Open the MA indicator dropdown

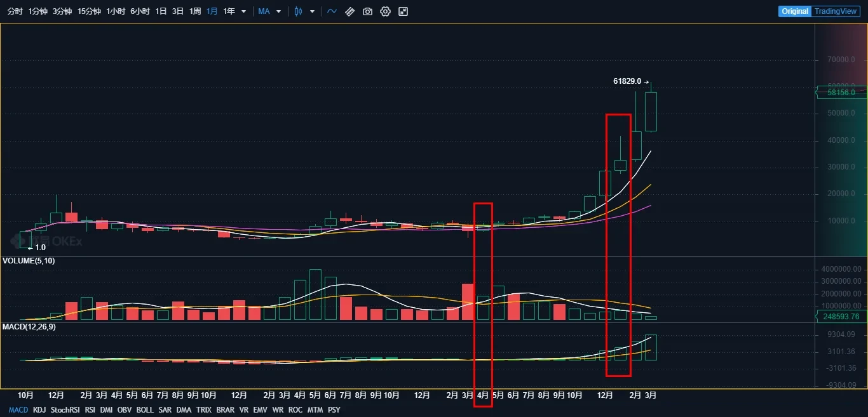[x=278, y=11]
